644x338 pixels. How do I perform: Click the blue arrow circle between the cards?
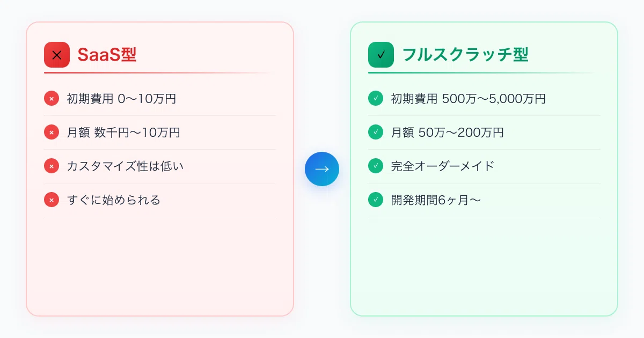point(322,169)
